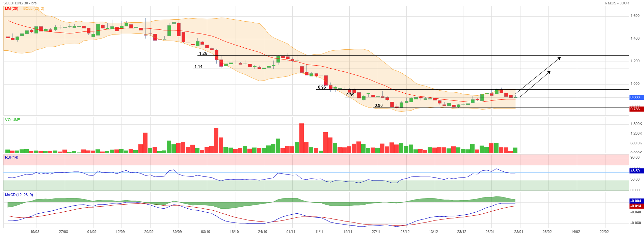Click the MM (20) moving average legend
This screenshot has width=644, height=235.
(12, 8)
